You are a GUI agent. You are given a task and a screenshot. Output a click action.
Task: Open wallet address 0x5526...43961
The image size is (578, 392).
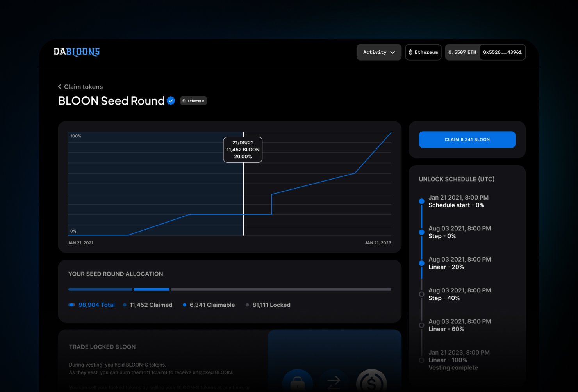point(502,52)
